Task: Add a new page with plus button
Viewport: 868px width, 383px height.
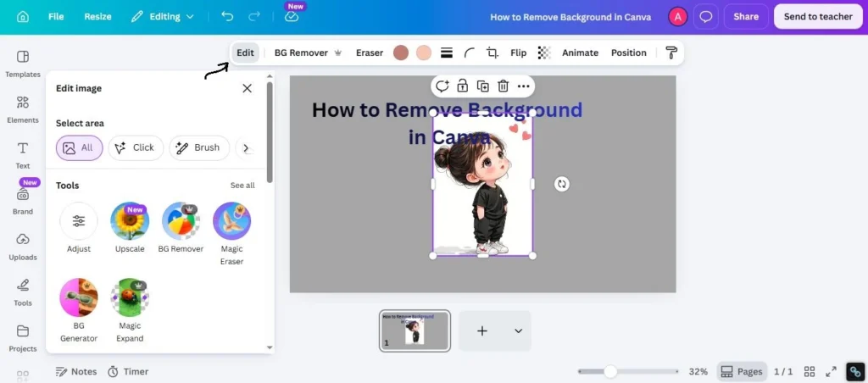Action: (482, 331)
